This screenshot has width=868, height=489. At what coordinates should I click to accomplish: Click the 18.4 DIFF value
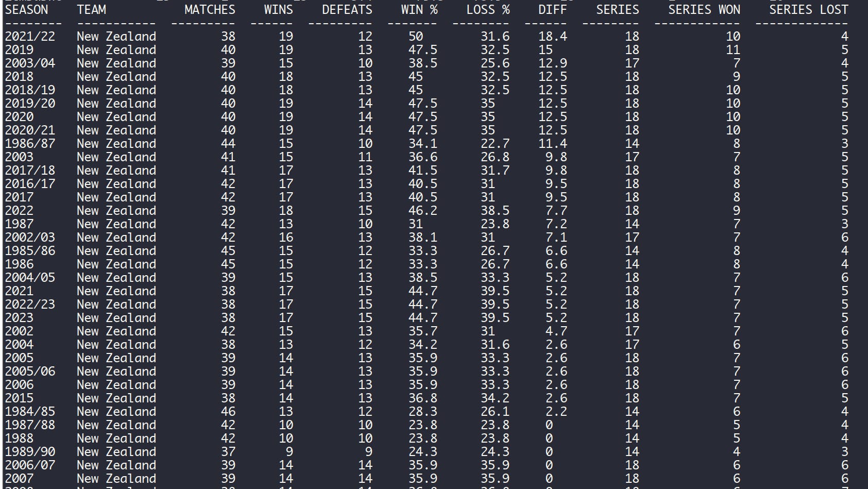point(553,37)
